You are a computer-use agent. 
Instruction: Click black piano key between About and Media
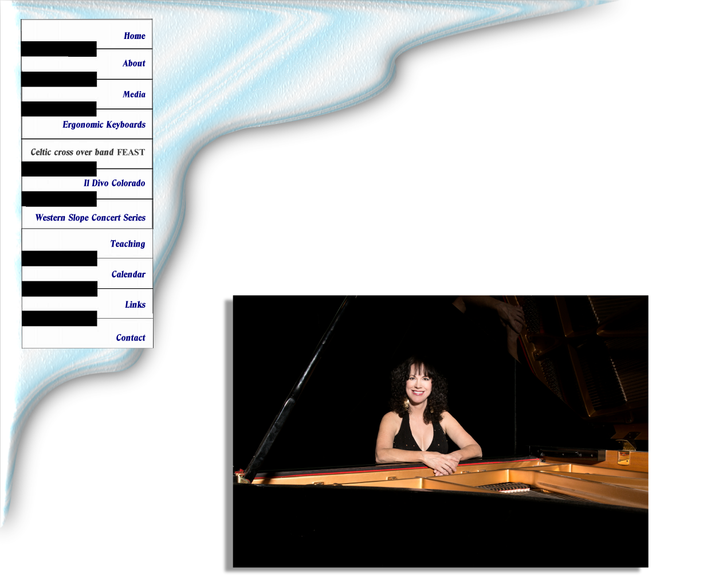[59, 80]
